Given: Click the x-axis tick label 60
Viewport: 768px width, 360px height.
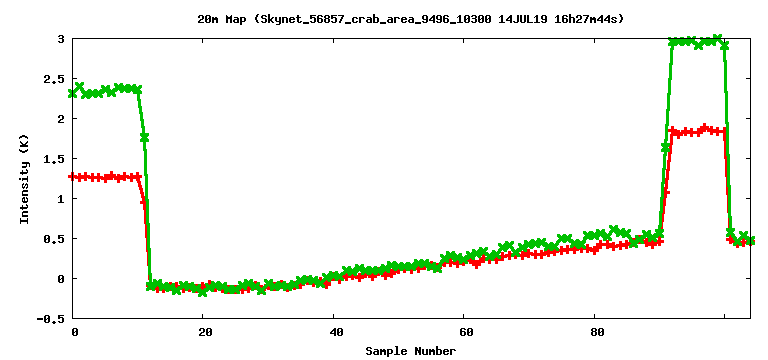Looking at the screenshot, I should click(466, 333).
